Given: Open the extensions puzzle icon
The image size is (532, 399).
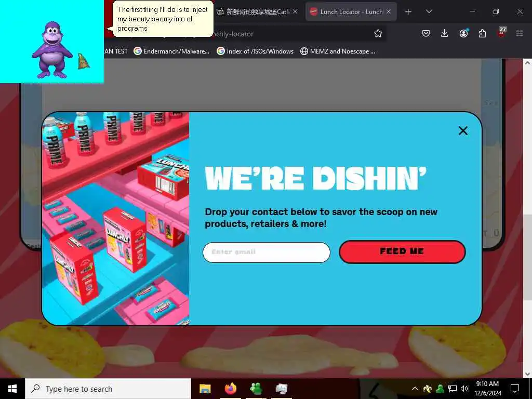Looking at the screenshot, I should (x=482, y=33).
